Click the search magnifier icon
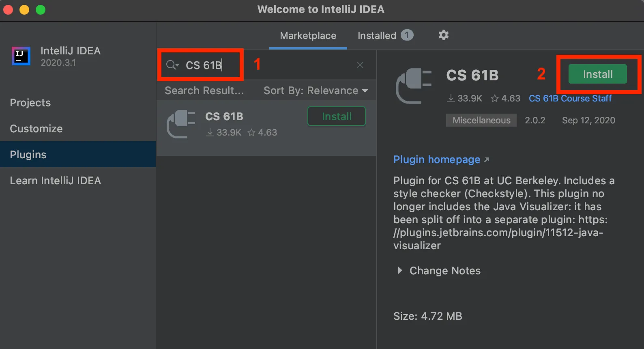This screenshot has height=349, width=644. pyautogui.click(x=172, y=65)
